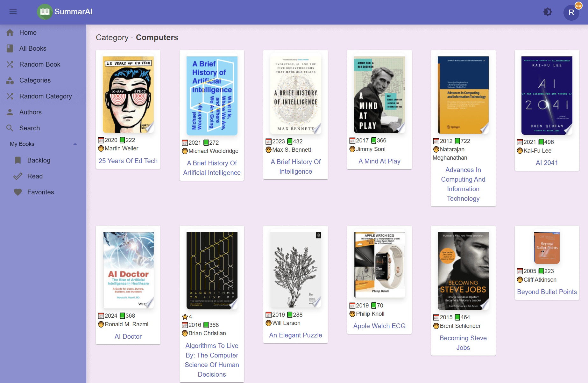Open the AI Doctor title link
The image size is (588, 383).
pos(128,336)
